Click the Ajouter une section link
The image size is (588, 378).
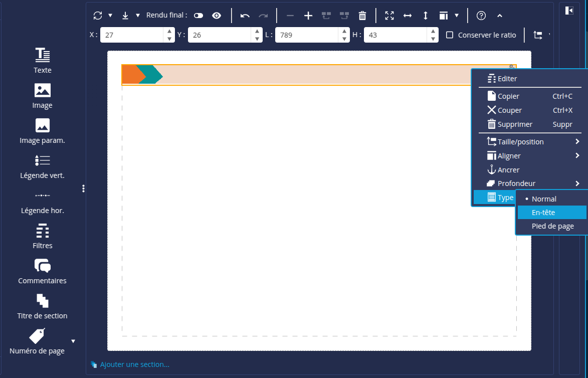point(134,364)
